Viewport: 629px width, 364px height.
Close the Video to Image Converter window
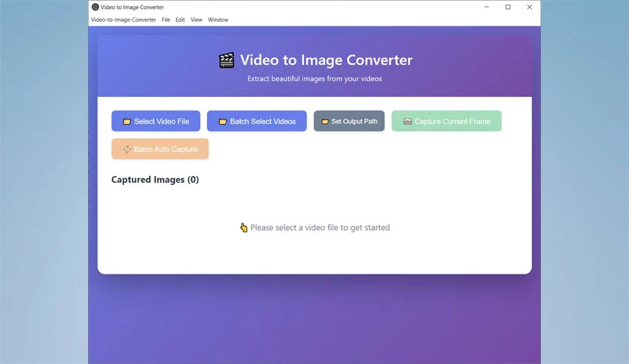pyautogui.click(x=530, y=7)
